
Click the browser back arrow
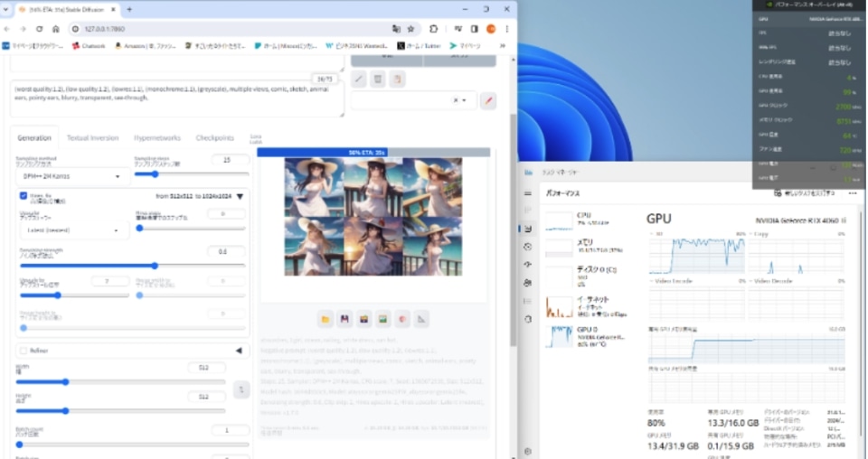pyautogui.click(x=6, y=29)
